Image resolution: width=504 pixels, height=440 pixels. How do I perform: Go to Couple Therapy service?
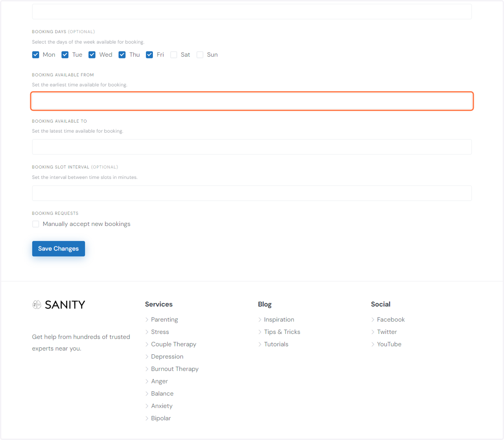coord(173,344)
